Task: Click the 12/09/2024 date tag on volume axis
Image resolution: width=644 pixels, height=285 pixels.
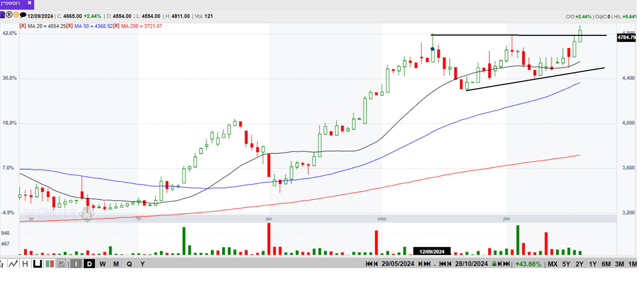Action: tap(432, 252)
